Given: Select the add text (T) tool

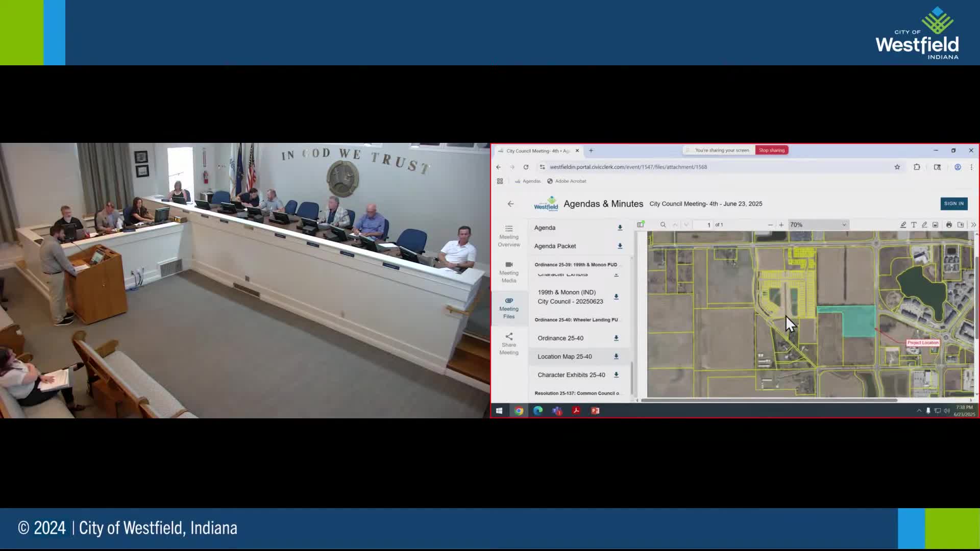Looking at the screenshot, I should [x=914, y=224].
